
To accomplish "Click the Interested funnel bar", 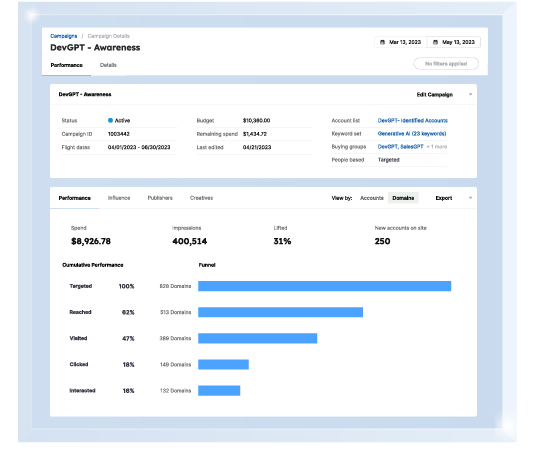I will click(x=219, y=391).
